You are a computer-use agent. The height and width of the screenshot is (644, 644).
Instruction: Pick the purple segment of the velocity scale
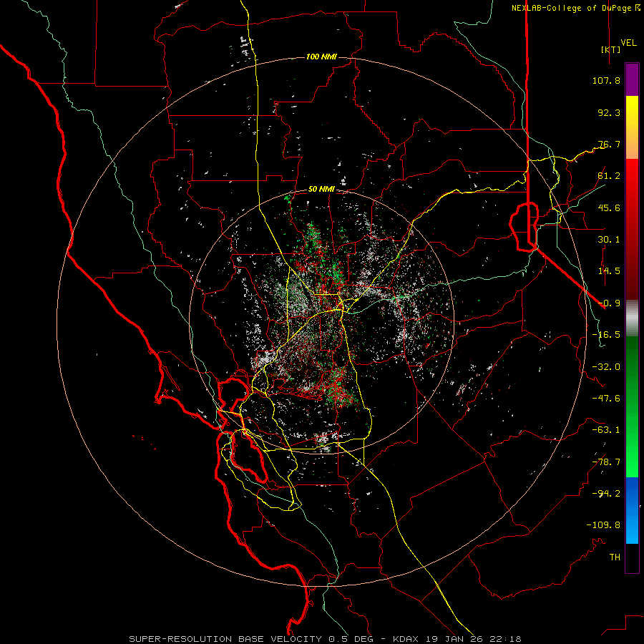tap(632, 79)
